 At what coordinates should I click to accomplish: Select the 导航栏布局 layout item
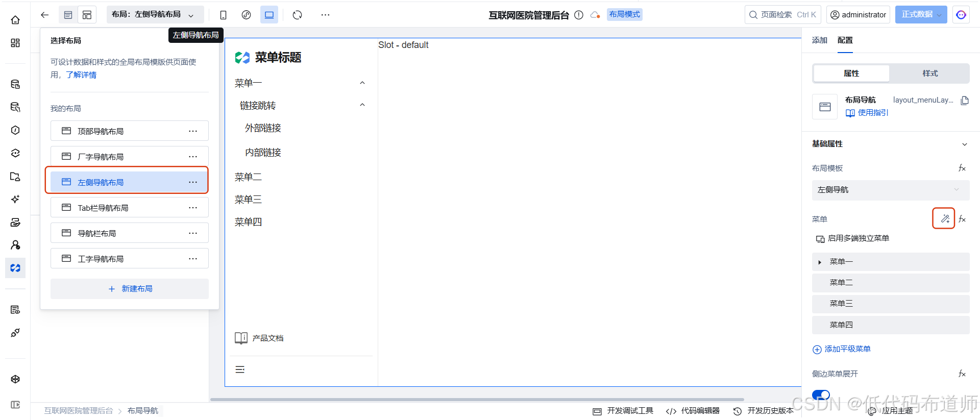click(x=130, y=233)
